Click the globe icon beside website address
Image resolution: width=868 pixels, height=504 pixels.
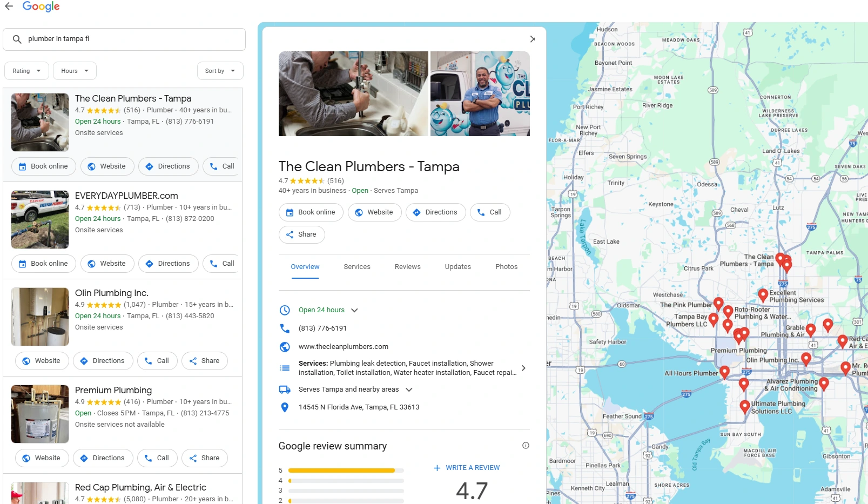(x=285, y=347)
